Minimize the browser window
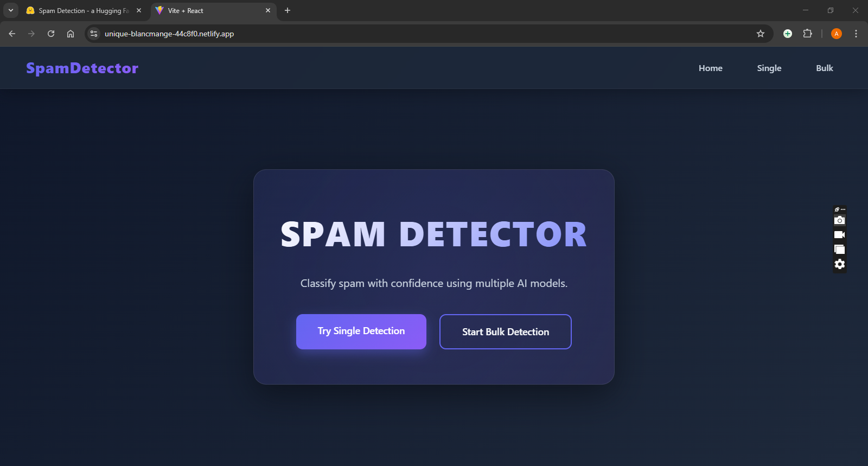 [806, 10]
